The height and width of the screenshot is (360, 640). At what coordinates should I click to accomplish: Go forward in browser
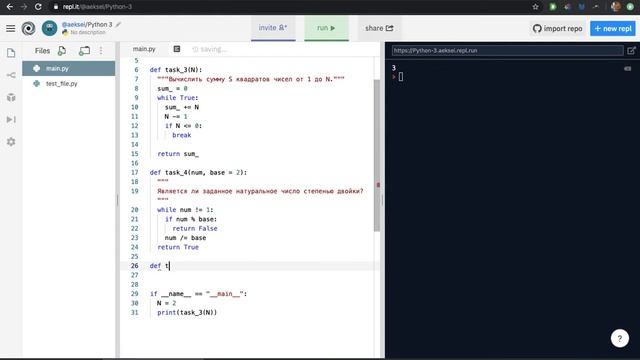tap(24, 7)
